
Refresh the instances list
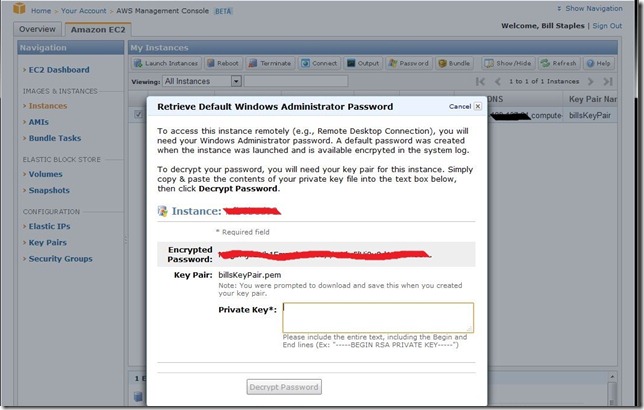[559, 63]
